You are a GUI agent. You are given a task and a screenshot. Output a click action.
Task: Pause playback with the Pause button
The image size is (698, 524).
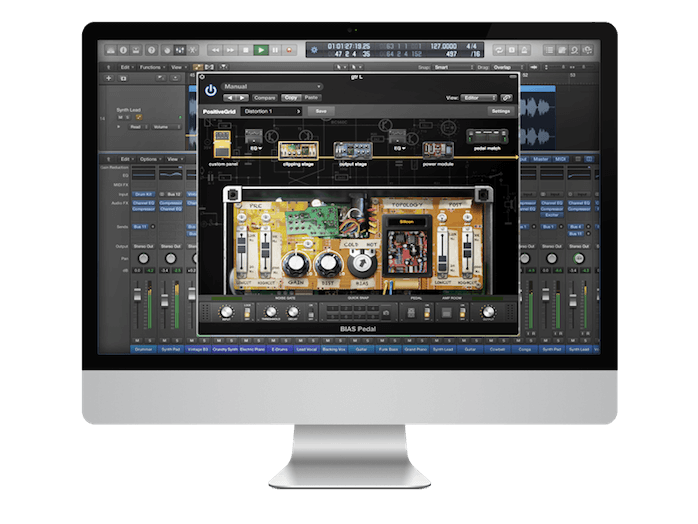pyautogui.click(x=276, y=50)
